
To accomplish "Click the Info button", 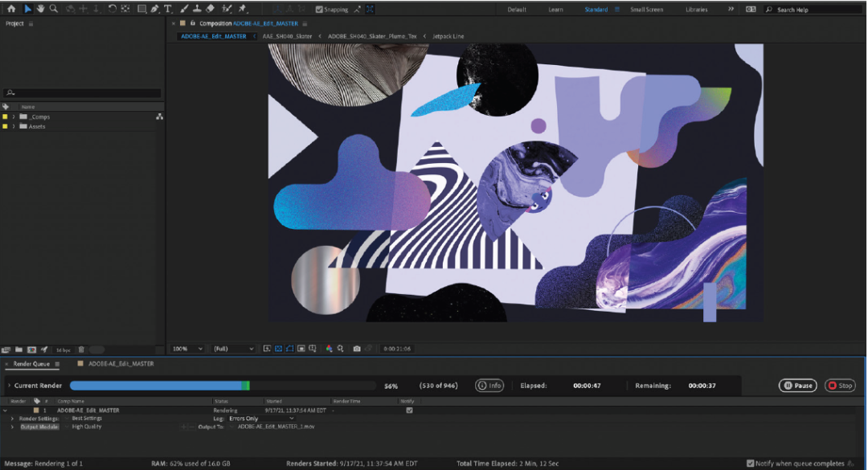I will tap(489, 386).
